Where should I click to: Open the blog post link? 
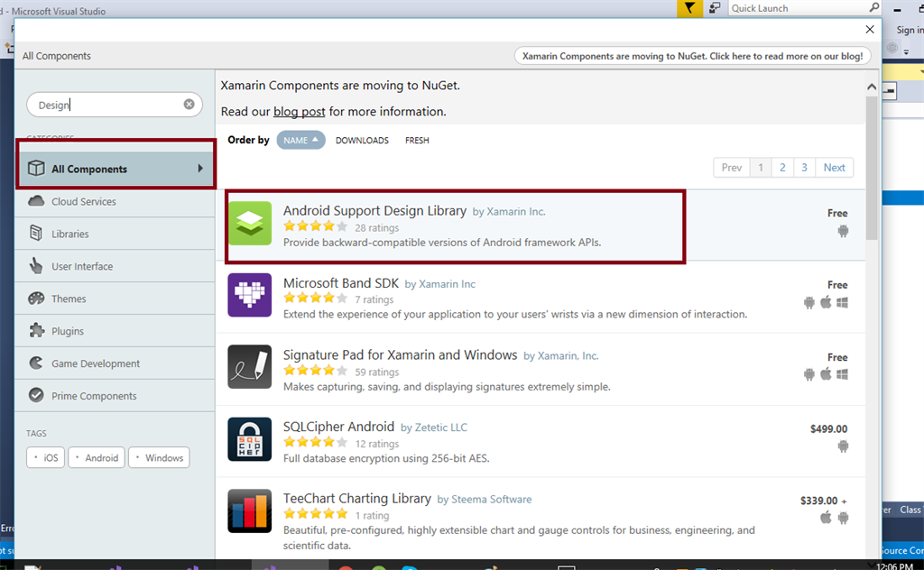(299, 112)
